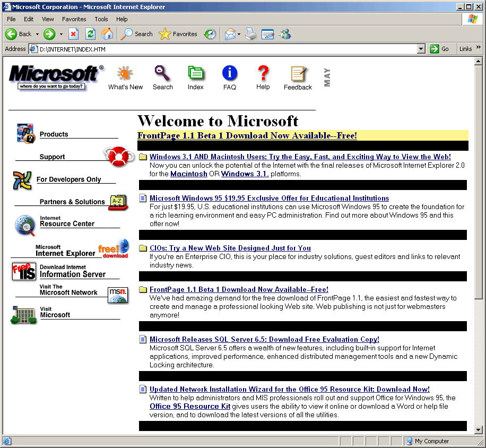Open the Messenger people icon
Screen dimensions: 486x448
(285, 34)
